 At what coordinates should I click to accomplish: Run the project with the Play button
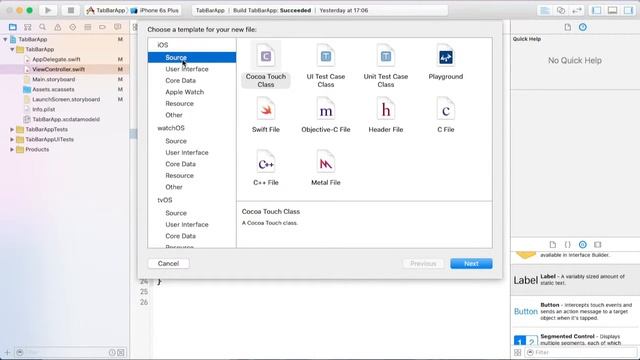point(48,10)
